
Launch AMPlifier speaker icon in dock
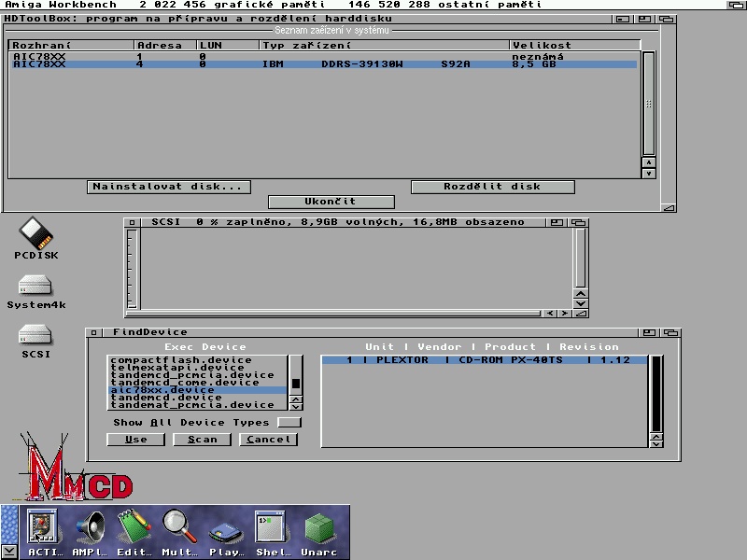(90, 532)
